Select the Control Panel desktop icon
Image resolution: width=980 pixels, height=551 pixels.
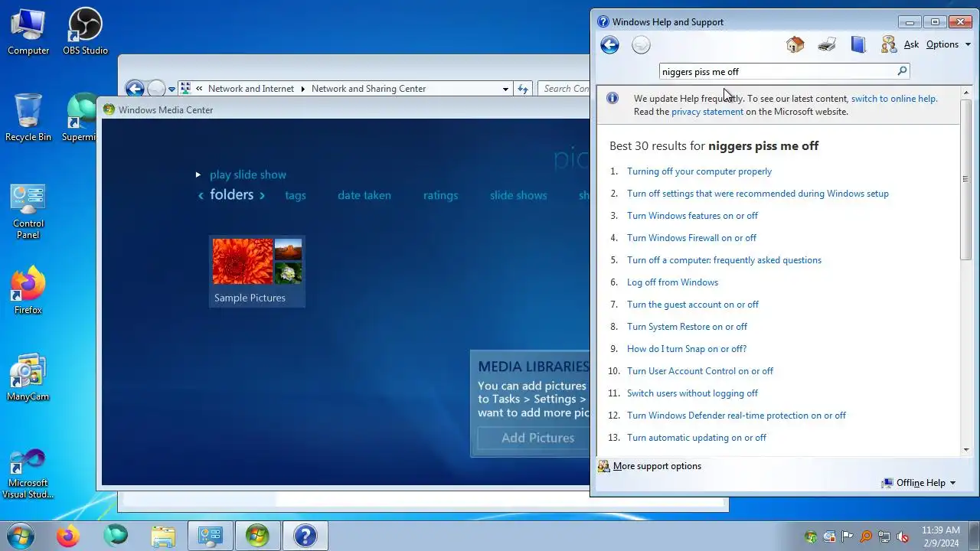(x=28, y=211)
